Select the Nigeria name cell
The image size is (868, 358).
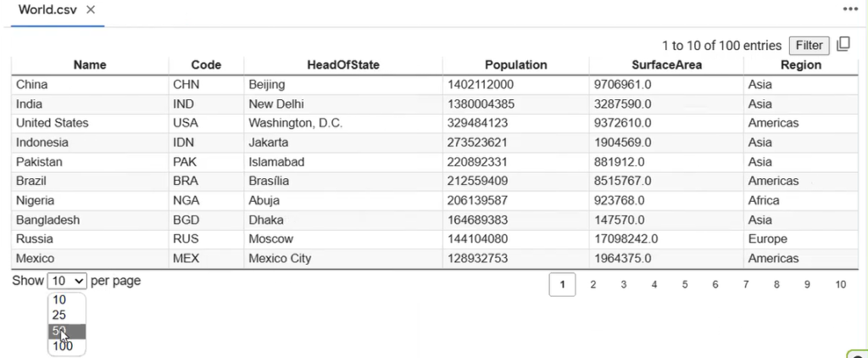(90, 200)
